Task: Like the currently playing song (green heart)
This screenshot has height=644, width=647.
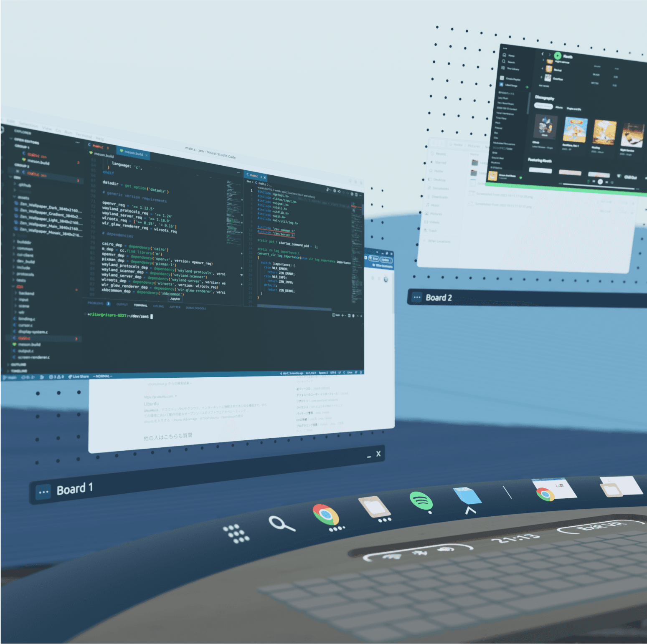Action: [x=521, y=178]
